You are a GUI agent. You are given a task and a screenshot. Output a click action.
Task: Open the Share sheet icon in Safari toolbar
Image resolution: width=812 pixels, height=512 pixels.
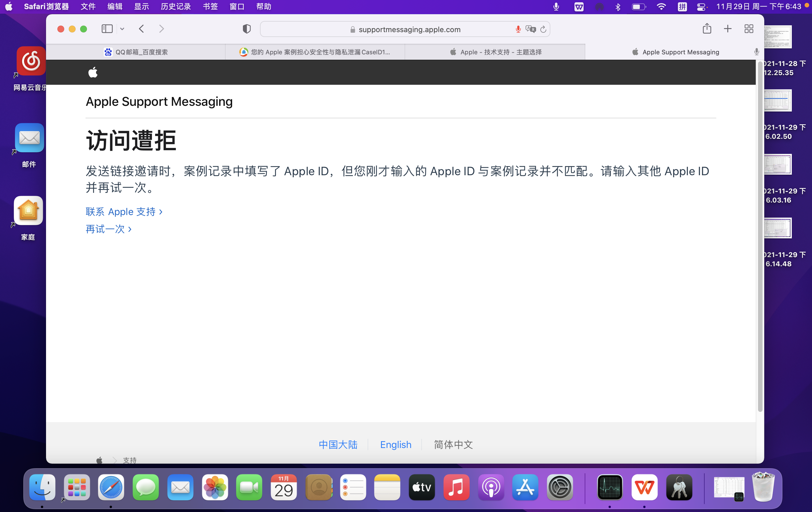pyautogui.click(x=707, y=29)
